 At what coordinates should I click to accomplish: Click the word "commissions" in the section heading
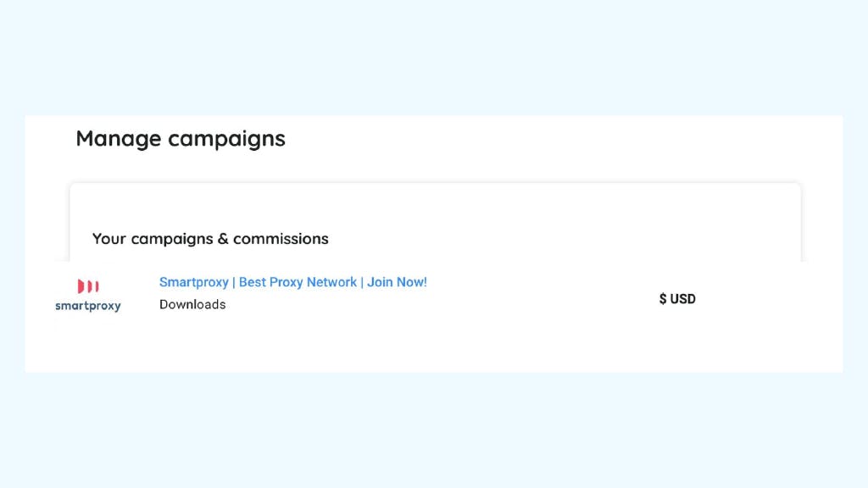coord(281,238)
